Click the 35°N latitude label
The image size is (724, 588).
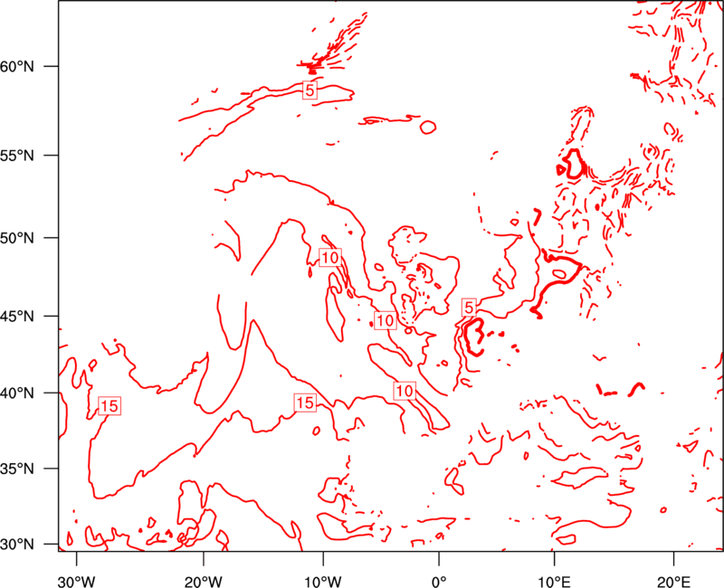17,469
